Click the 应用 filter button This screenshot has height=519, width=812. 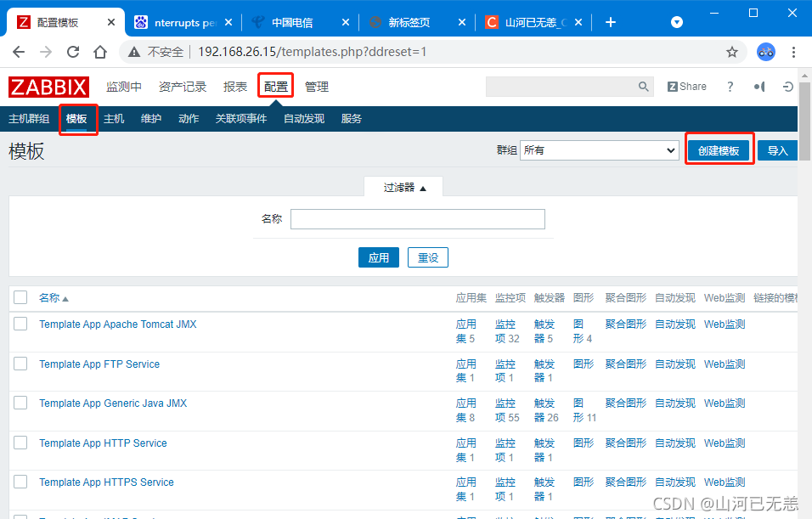point(379,257)
